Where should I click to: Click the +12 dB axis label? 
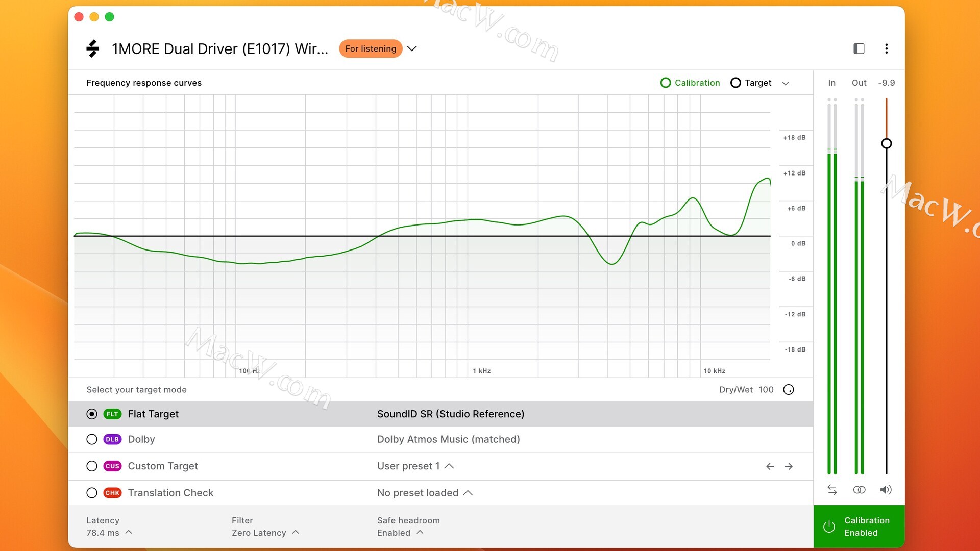pyautogui.click(x=795, y=173)
